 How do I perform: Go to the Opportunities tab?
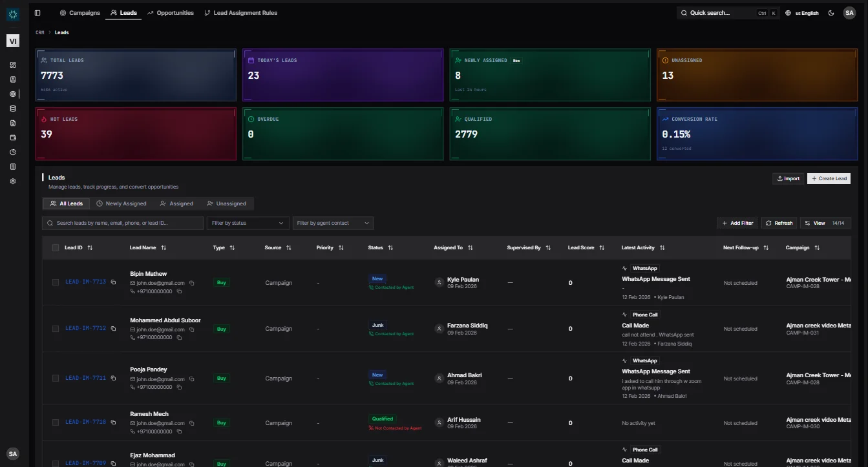pos(171,13)
